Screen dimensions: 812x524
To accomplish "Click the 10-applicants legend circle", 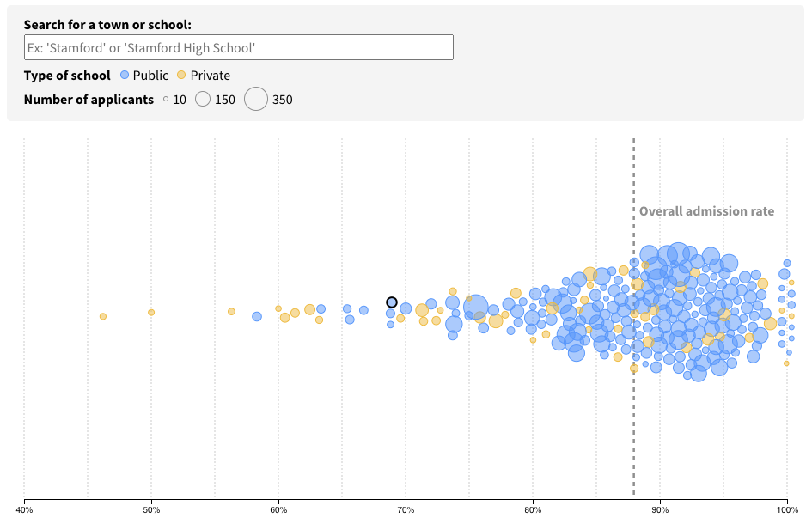I will tap(166, 100).
